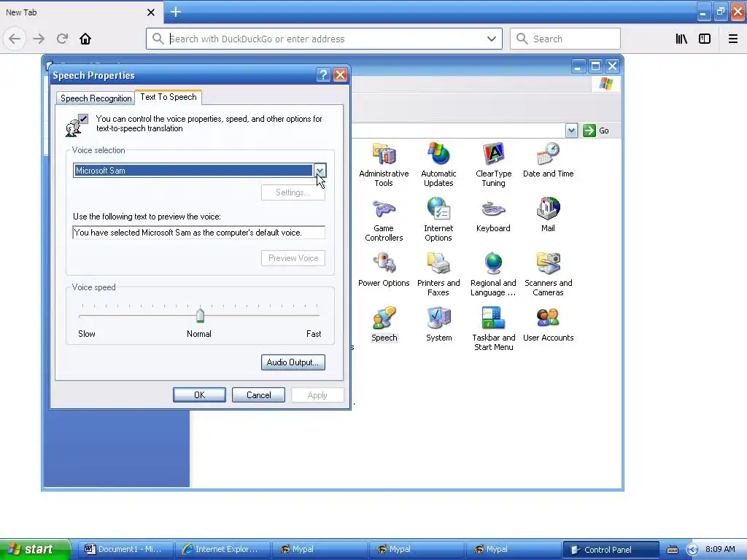Click the keyboard icon in system tray
The width and height of the screenshot is (747, 560).
point(672,550)
